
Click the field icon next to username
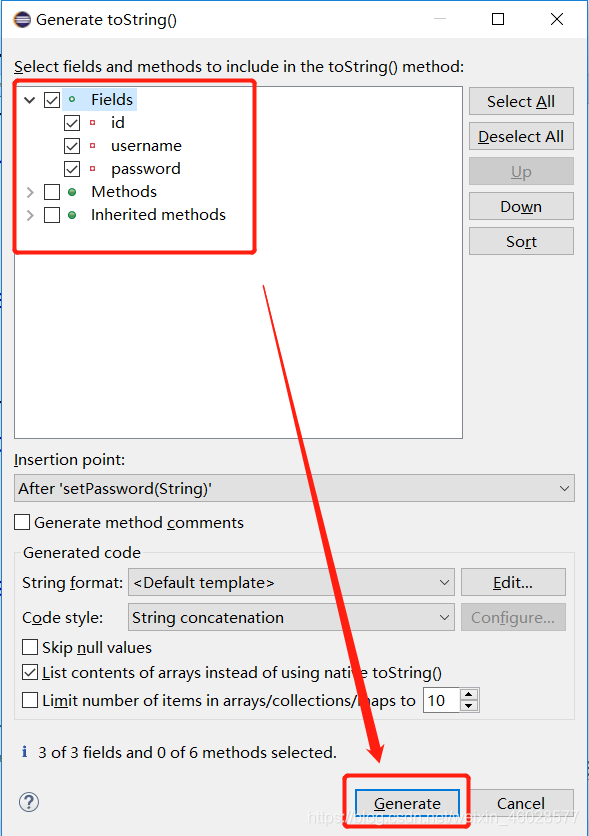coord(91,146)
